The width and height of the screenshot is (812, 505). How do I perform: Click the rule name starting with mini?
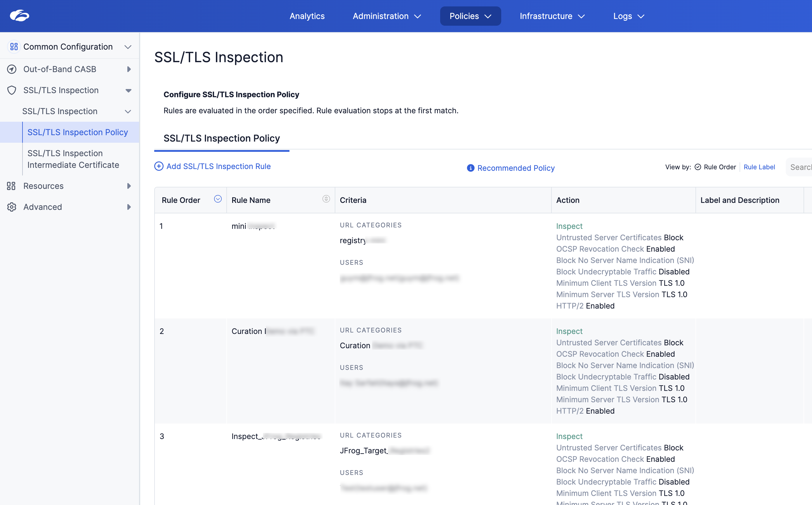click(x=253, y=226)
